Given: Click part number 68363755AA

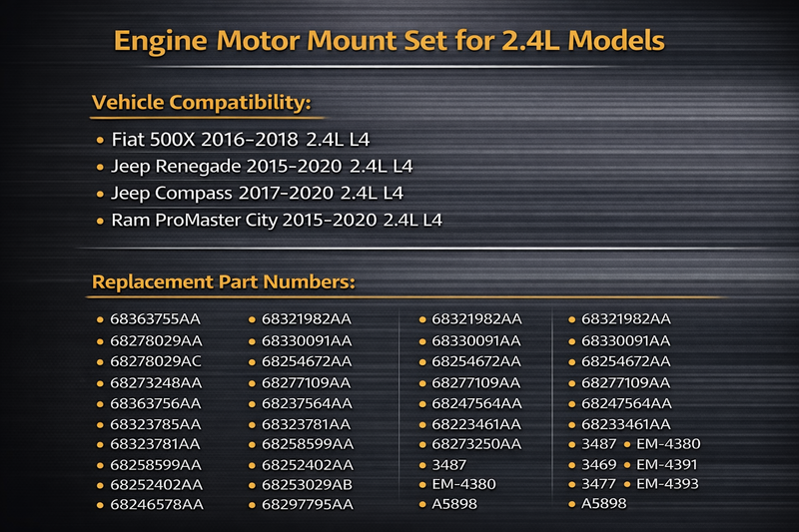Looking at the screenshot, I should (x=156, y=319).
